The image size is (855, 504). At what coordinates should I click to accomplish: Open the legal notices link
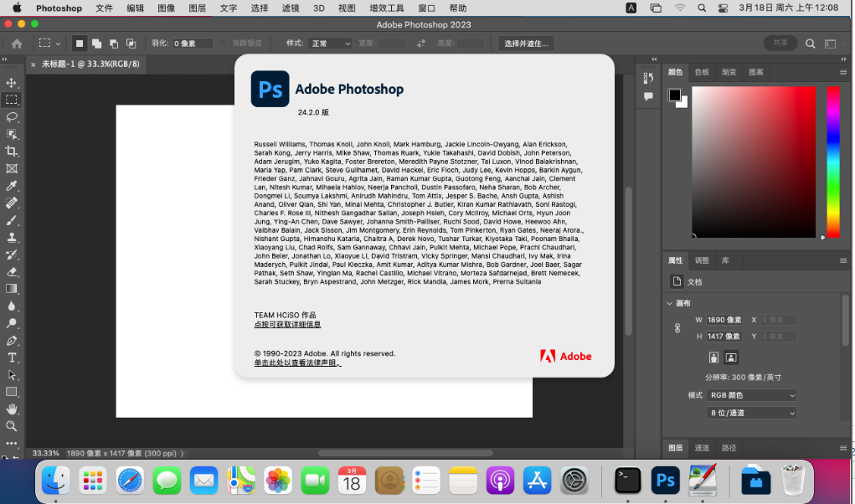pyautogui.click(x=298, y=363)
